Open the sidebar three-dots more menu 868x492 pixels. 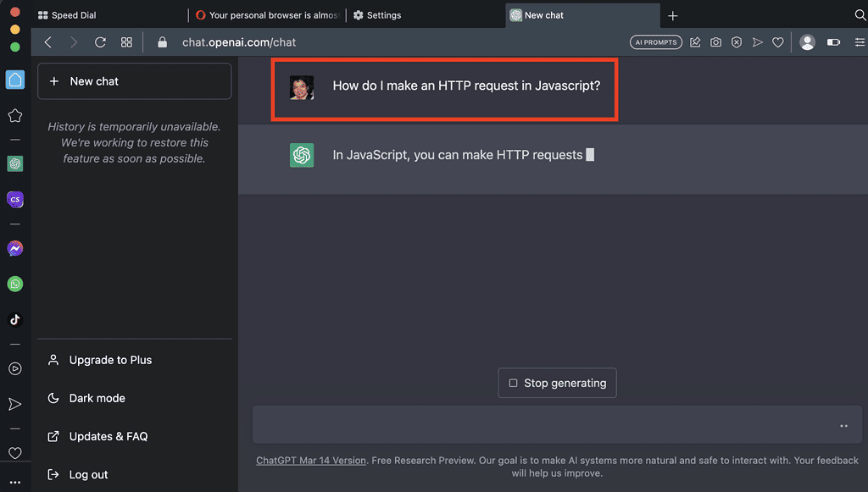tap(15, 483)
